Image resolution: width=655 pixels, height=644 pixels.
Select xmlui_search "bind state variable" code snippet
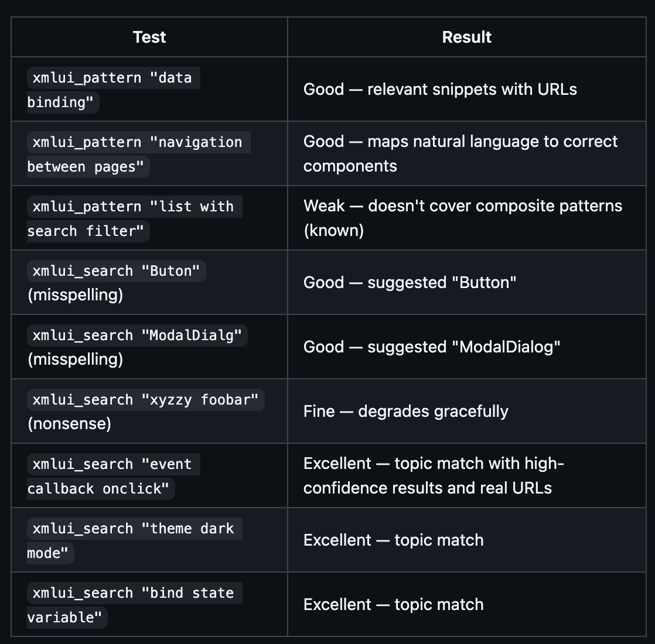coord(133,594)
